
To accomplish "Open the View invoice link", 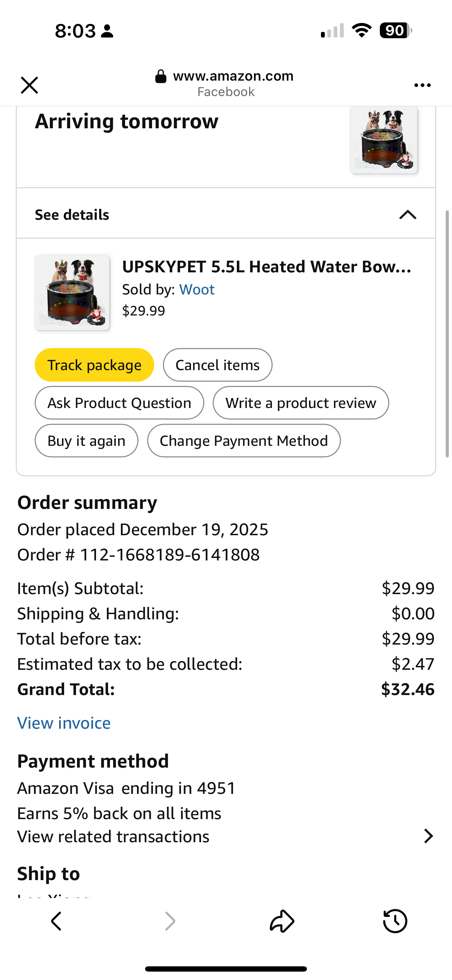I will 64,723.
